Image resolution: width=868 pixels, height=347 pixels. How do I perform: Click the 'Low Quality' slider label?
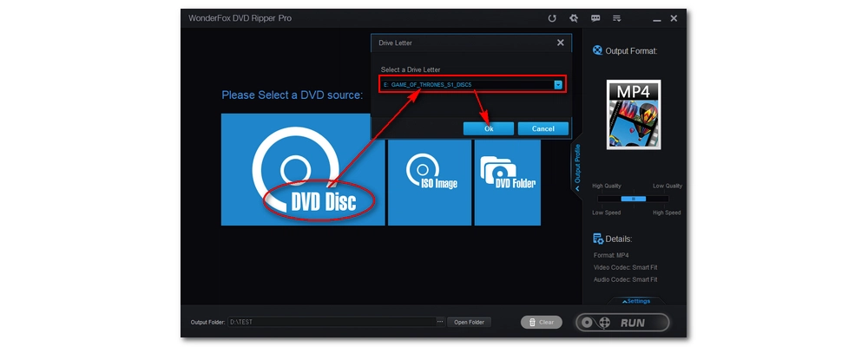[667, 186]
